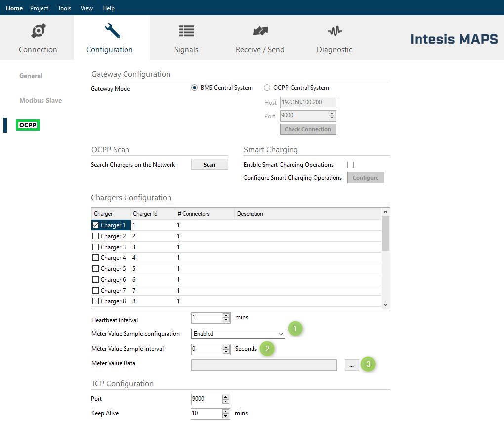This screenshot has height=421, width=504.
Task: Increase Meter Value Sample Interval
Action: 226,347
